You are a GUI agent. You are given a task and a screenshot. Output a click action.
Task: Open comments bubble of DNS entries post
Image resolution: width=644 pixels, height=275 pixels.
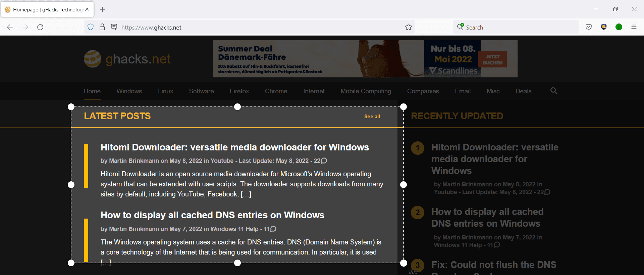pos(273,229)
